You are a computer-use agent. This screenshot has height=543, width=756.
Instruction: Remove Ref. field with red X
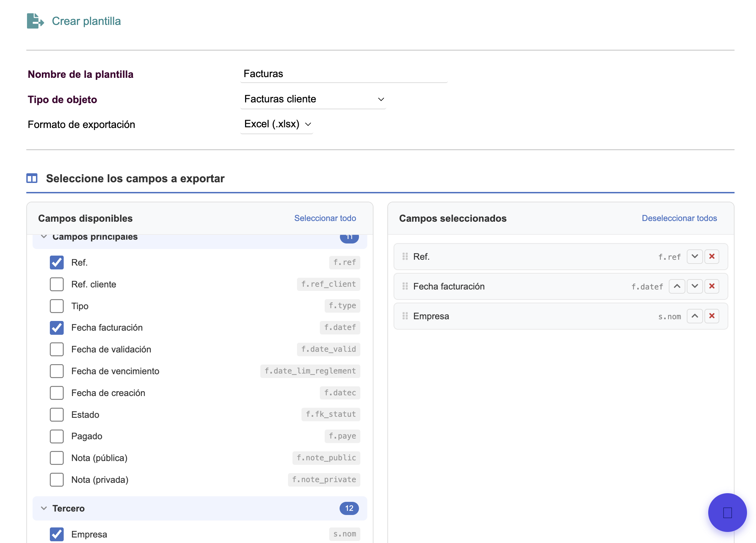[712, 257]
